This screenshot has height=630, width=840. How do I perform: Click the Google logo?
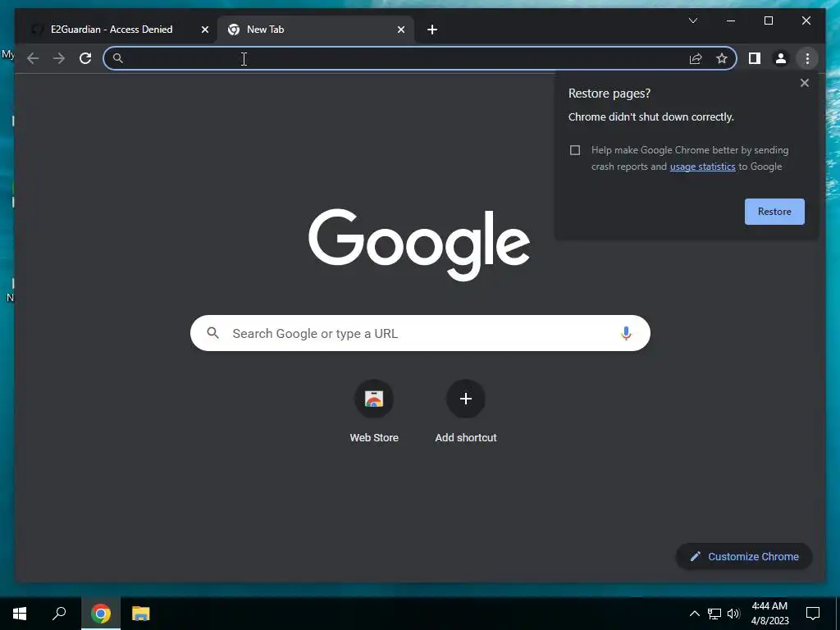[x=419, y=244]
